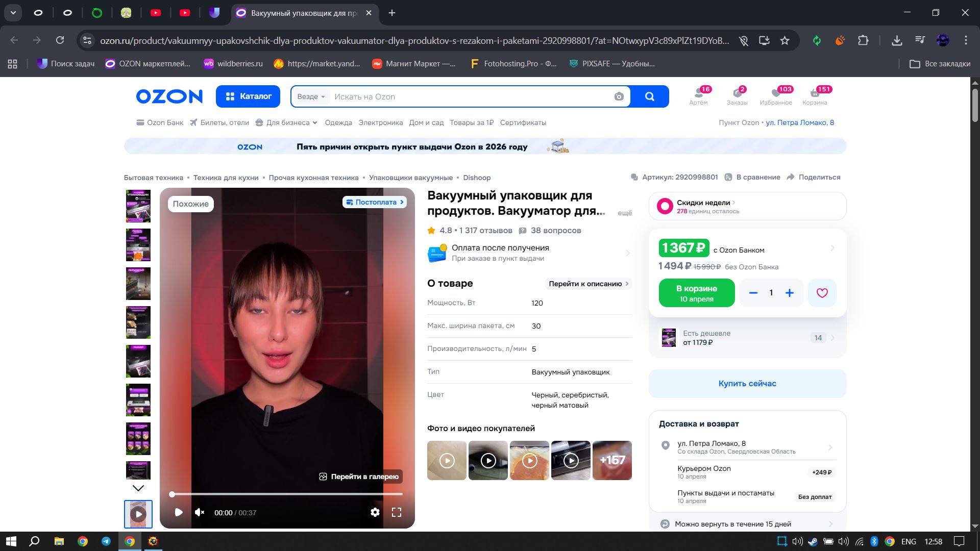Open Электроника navigation item

[x=380, y=122]
